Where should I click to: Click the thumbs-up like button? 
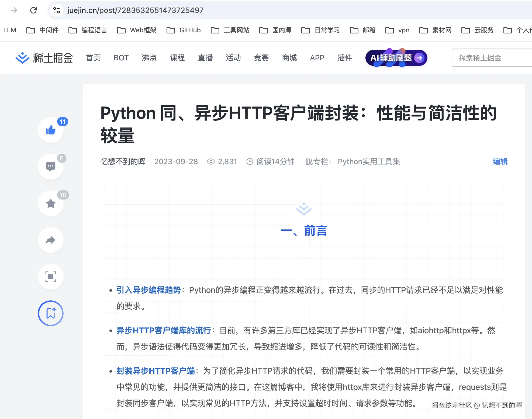pyautogui.click(x=51, y=130)
